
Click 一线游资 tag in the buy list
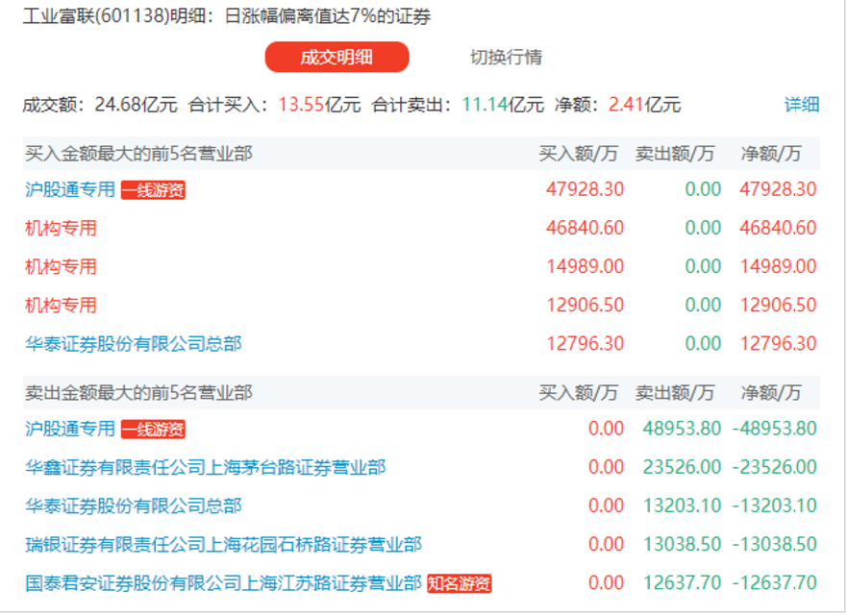(x=153, y=190)
